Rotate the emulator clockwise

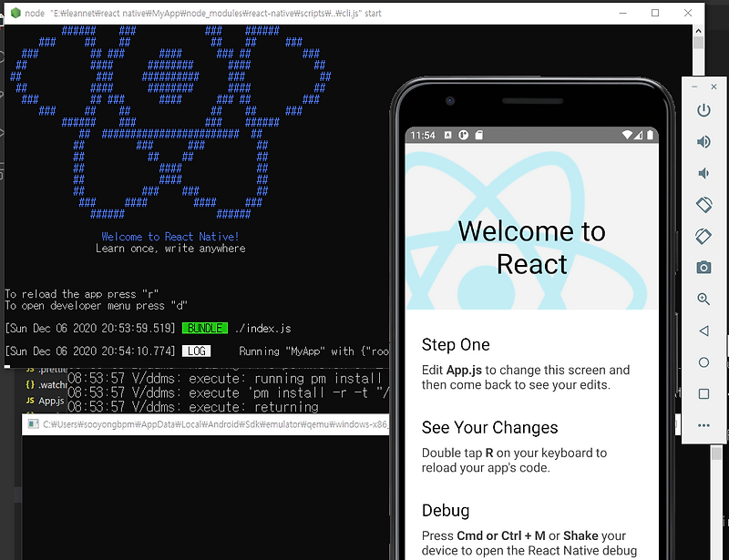tap(703, 236)
